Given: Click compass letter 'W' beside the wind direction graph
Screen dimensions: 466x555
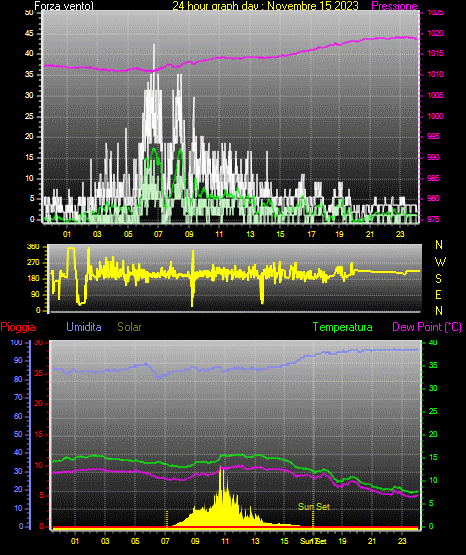Looking at the screenshot, I should [x=440, y=262].
